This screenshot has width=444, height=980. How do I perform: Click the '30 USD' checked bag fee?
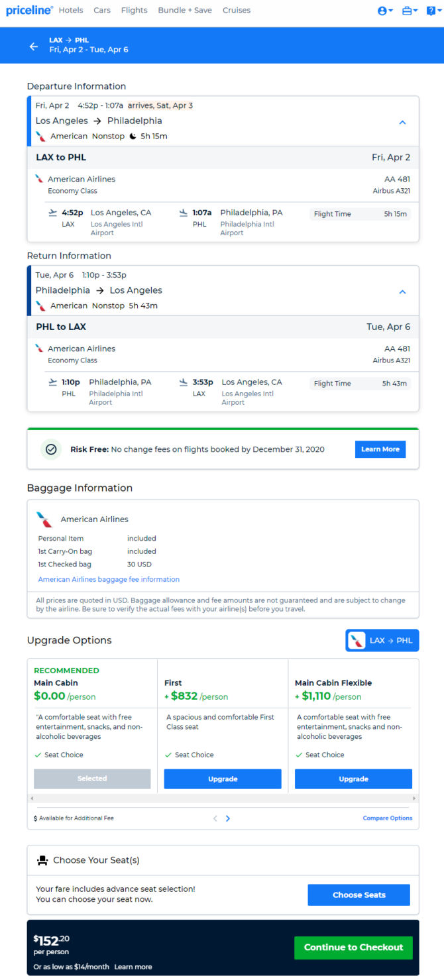pos(139,565)
